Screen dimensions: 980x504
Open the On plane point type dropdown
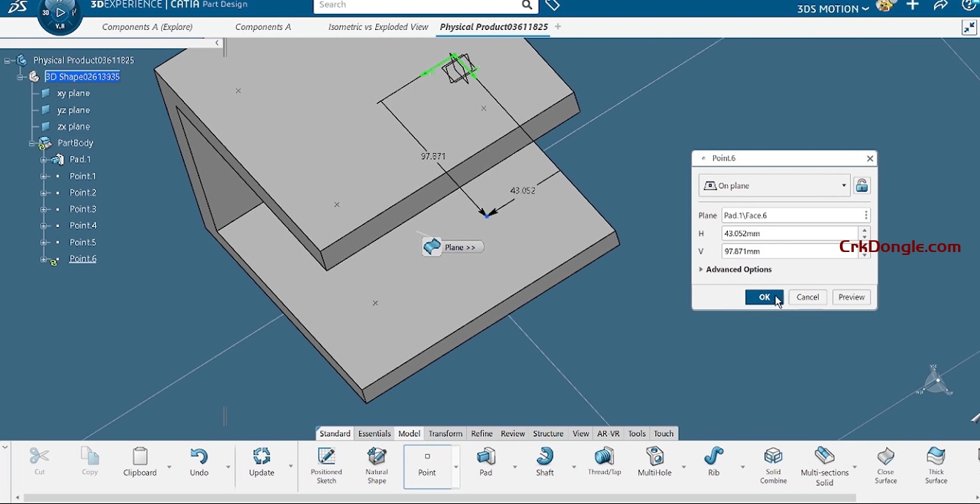(x=843, y=185)
